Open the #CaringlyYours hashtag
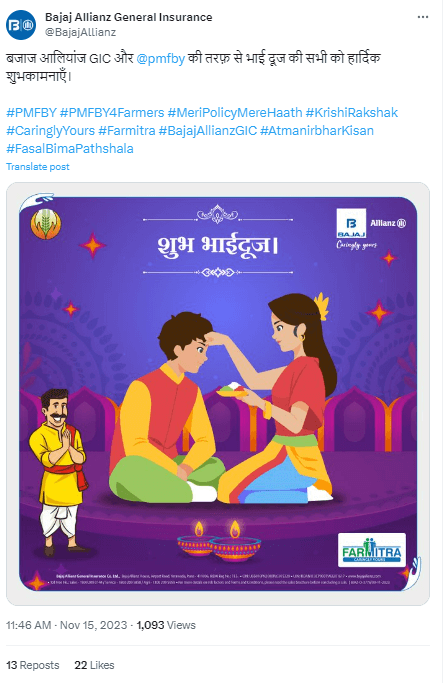This screenshot has width=445, height=688. [x=50, y=131]
